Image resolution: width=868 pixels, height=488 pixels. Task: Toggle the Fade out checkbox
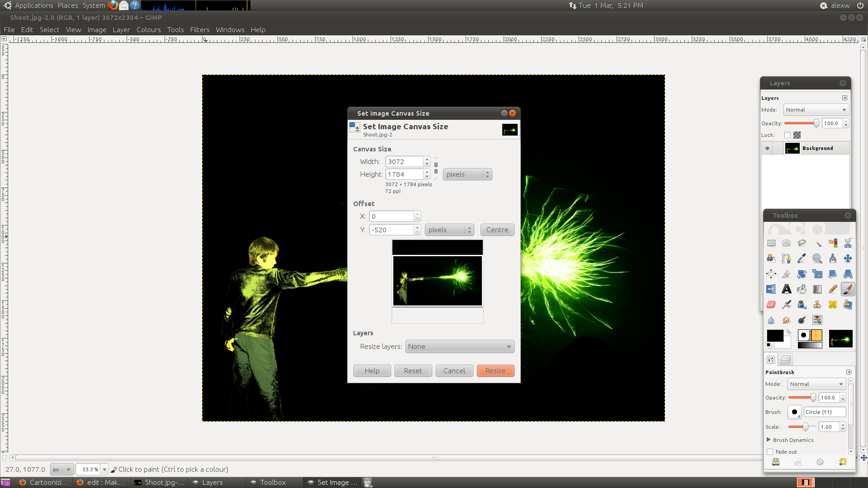[770, 452]
